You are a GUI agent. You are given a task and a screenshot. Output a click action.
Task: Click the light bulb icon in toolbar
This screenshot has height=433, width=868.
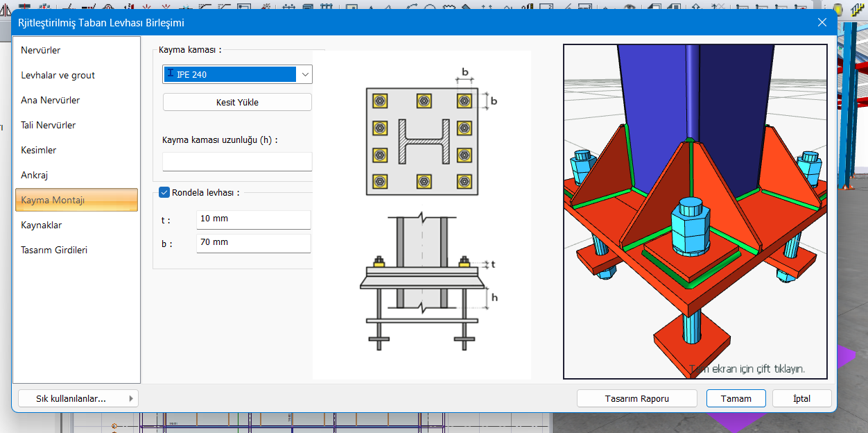(x=838, y=9)
